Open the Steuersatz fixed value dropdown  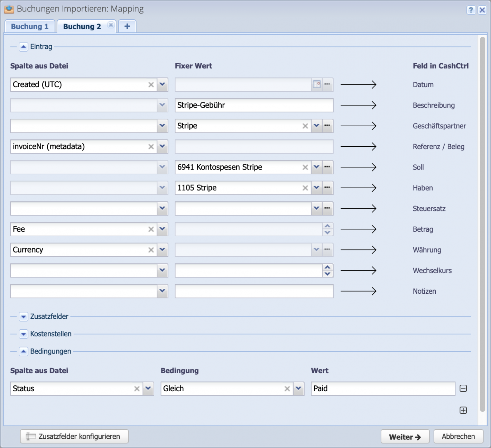pos(316,208)
